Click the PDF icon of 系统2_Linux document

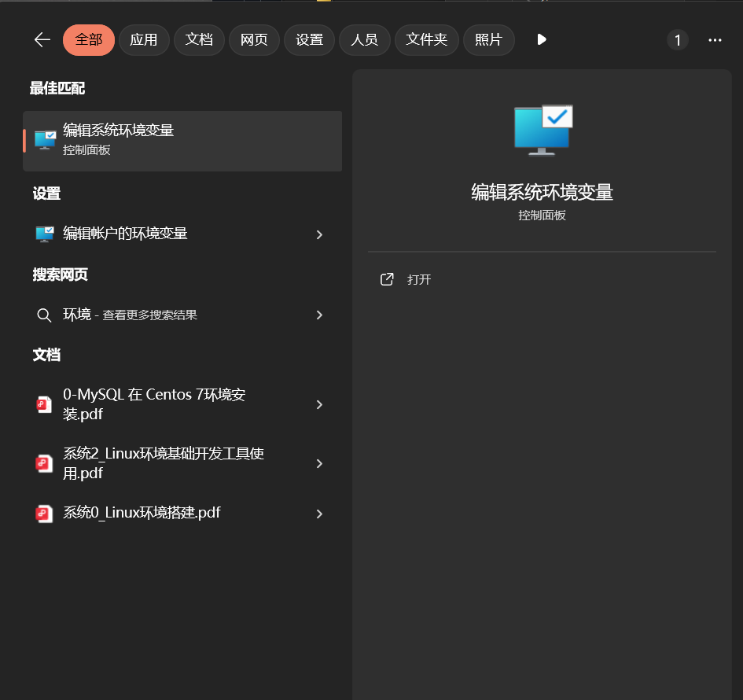pyautogui.click(x=44, y=463)
